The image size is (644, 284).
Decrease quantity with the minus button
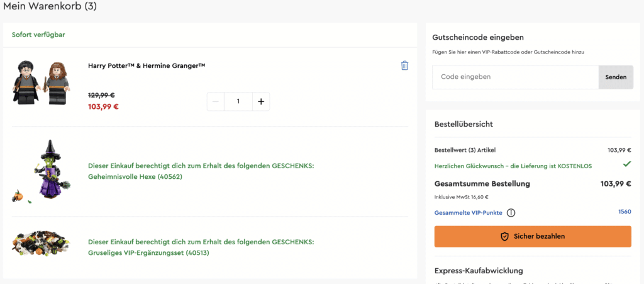point(216,101)
